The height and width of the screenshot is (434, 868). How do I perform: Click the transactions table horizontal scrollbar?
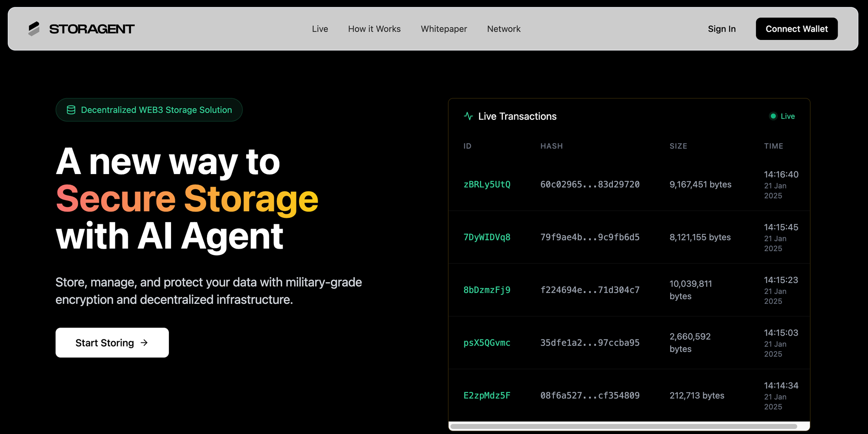(624, 426)
